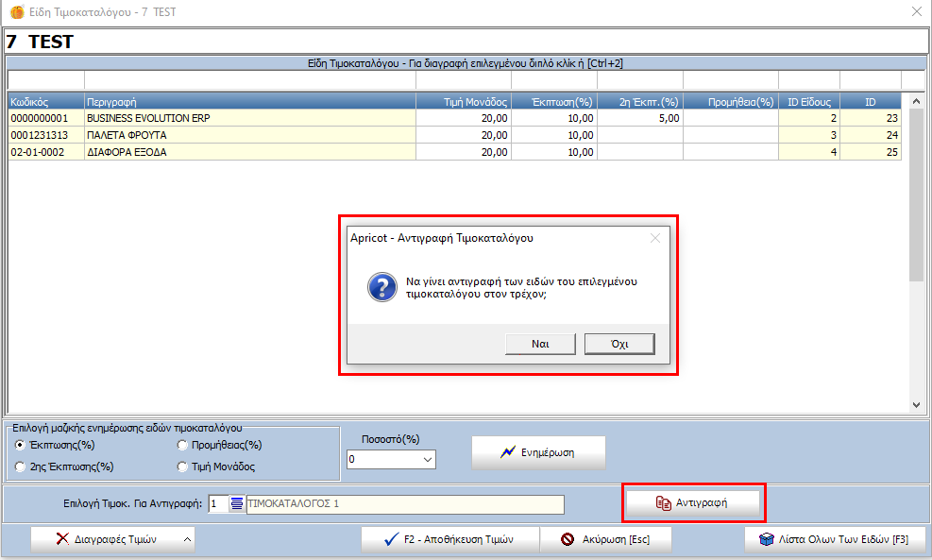932x560 pixels.
Task: Click unit price 20,00 of ΔΙΑΦΟΡΑ ΕΞΟΔΑ row
Action: (x=464, y=152)
